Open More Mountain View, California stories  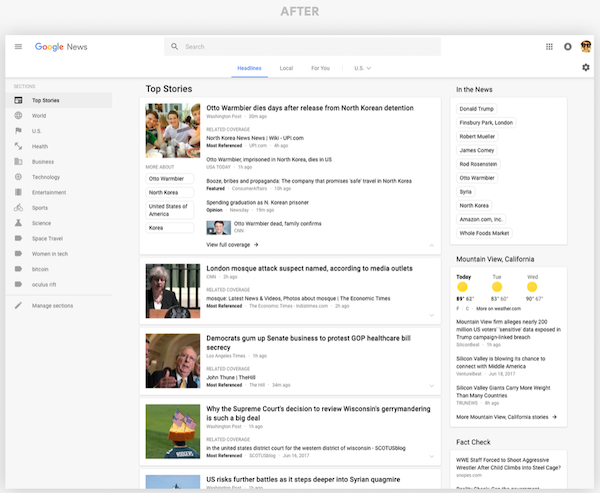click(x=506, y=416)
